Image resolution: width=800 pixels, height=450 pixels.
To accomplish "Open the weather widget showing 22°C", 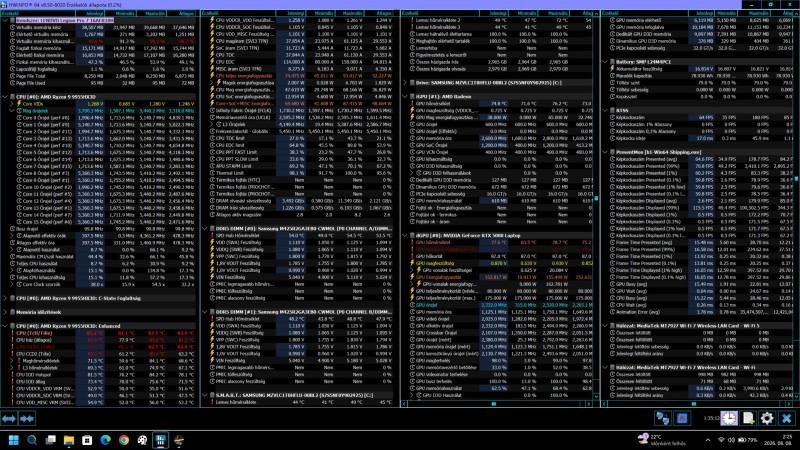I will click(662, 440).
